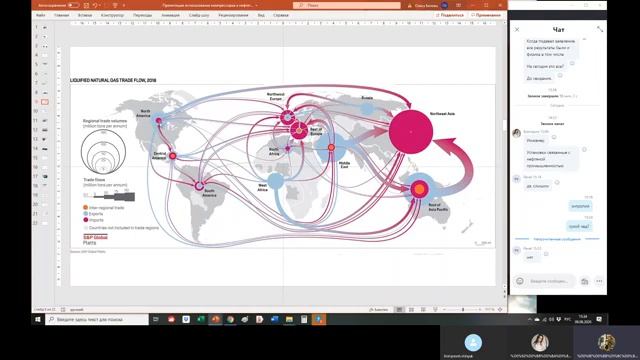The height and width of the screenshot is (360, 640).
Task: Select slide thumbnail number 9
Action: pyautogui.click(x=44, y=102)
